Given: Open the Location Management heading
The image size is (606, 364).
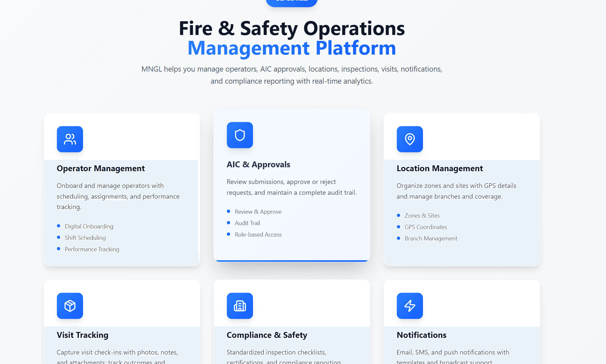Looking at the screenshot, I should pyautogui.click(x=440, y=168).
